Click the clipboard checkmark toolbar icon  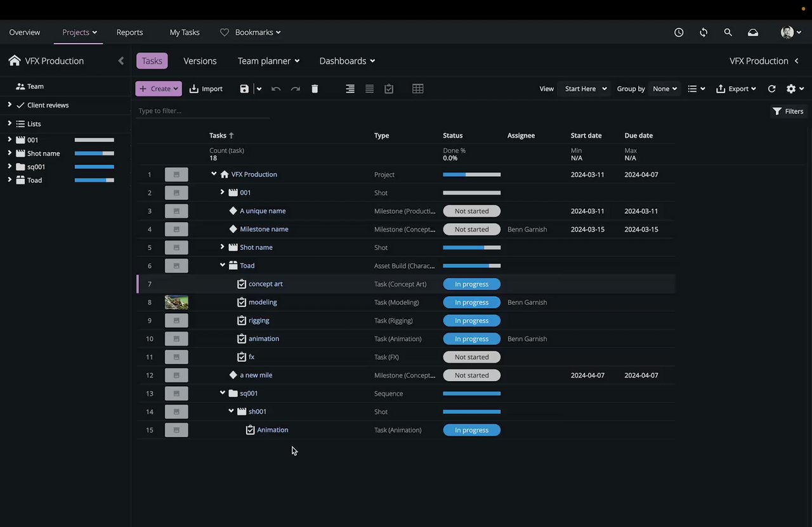click(389, 89)
